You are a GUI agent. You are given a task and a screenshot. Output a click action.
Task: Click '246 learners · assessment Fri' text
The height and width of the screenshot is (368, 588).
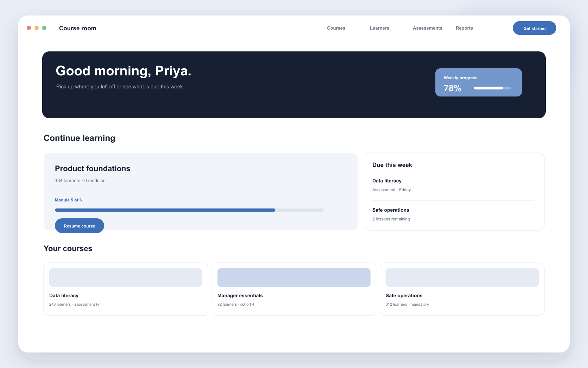[x=75, y=304]
